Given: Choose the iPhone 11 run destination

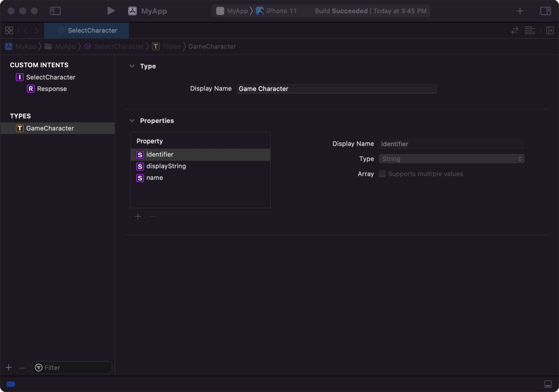Looking at the screenshot, I should click(x=276, y=11).
